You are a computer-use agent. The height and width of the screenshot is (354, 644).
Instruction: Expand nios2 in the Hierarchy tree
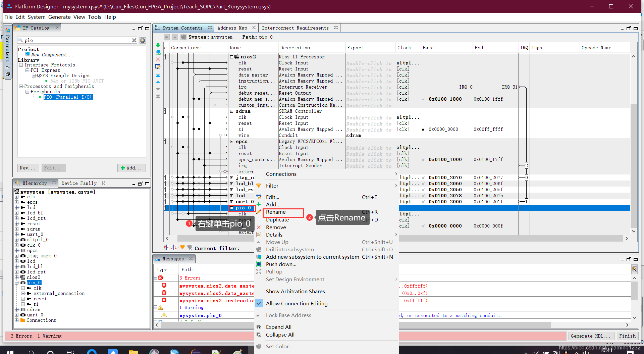(16, 277)
